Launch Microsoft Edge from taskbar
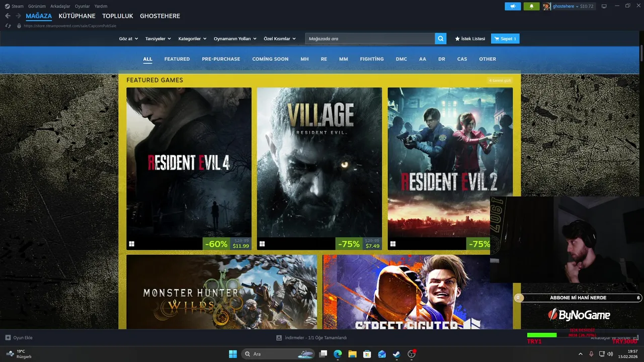Screen dimensions: 644x362 (x=338, y=354)
